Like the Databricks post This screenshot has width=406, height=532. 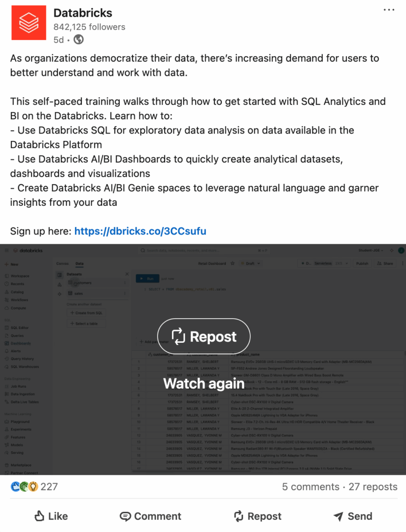(x=50, y=516)
